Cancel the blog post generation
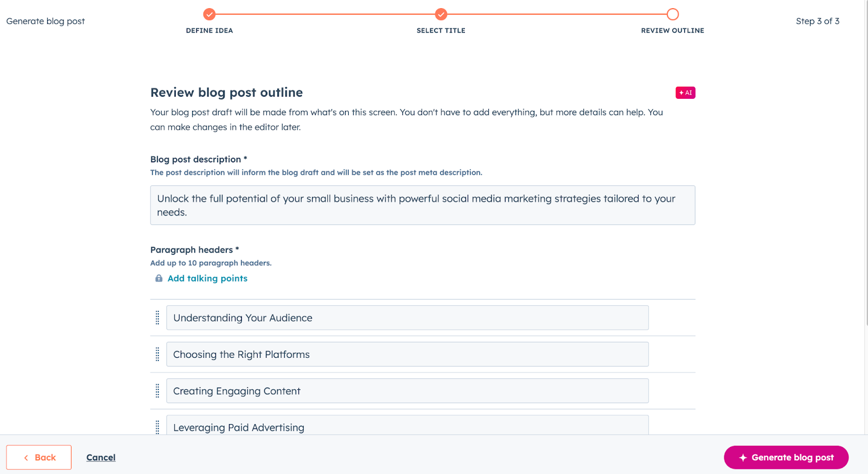 [x=101, y=457]
